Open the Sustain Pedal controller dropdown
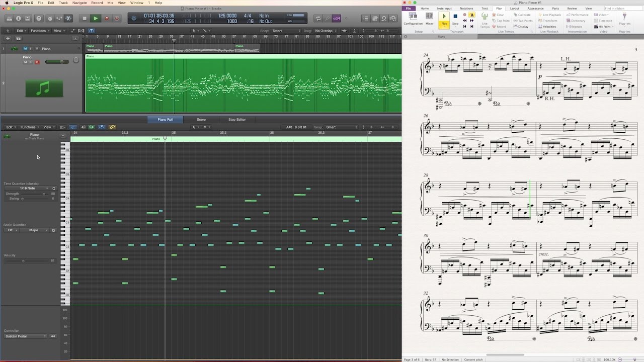 [x=25, y=336]
